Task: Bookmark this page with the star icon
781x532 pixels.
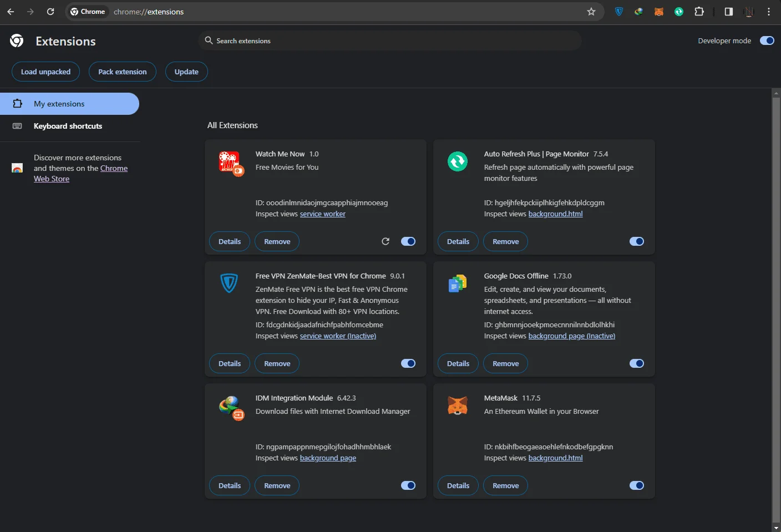Action: click(591, 12)
